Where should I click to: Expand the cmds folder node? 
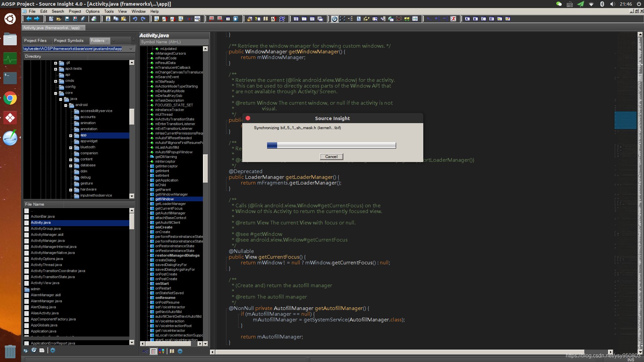coord(56,81)
